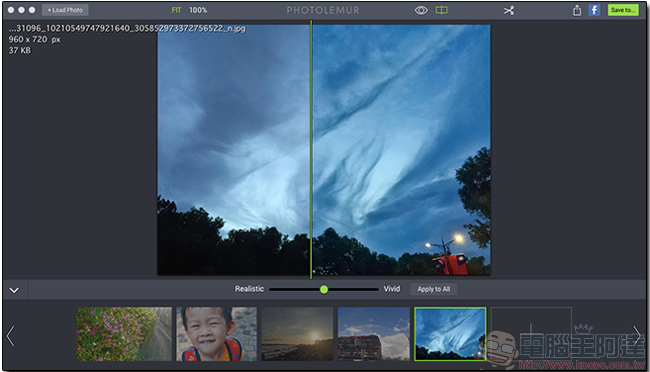Open the share export icon
650x372 pixels.
[577, 10]
